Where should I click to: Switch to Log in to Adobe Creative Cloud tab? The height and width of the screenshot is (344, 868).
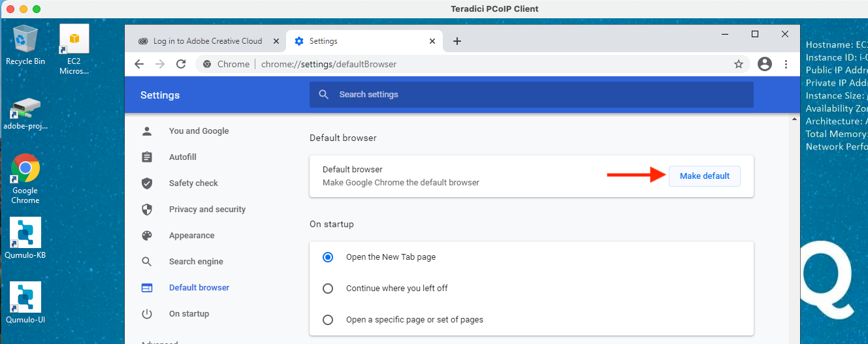206,41
